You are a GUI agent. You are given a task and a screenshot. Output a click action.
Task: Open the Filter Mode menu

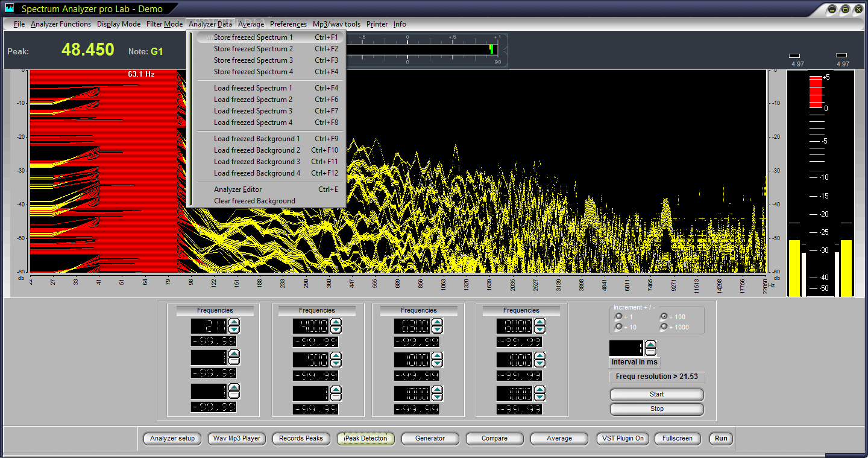point(165,24)
